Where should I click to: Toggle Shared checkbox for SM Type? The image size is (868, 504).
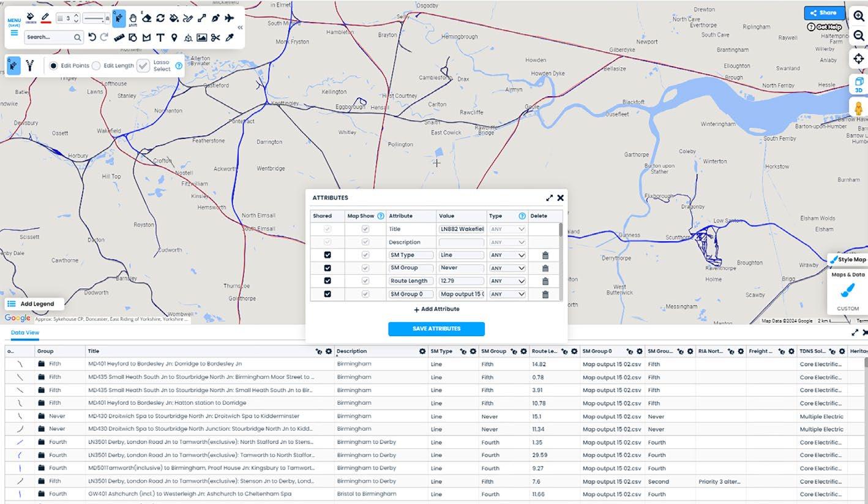click(x=327, y=255)
